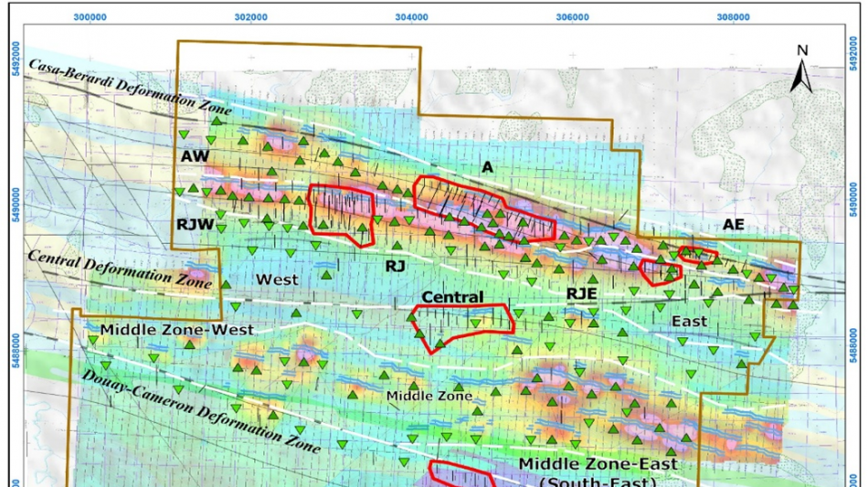This screenshot has width=868, height=487.
Task: Click the red polygon above the RJ label
Action: (x=343, y=211)
